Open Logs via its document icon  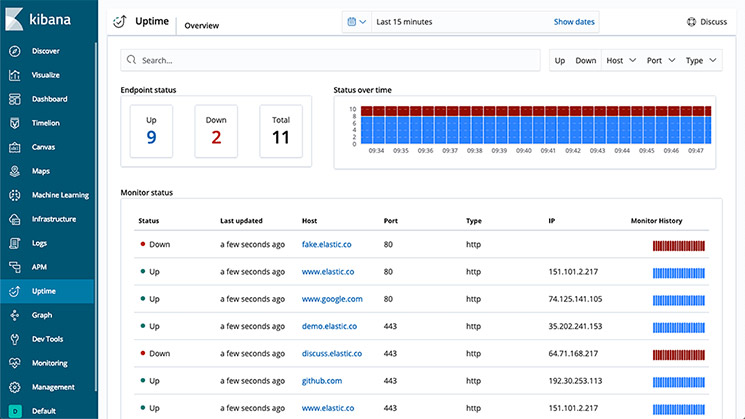(15, 243)
